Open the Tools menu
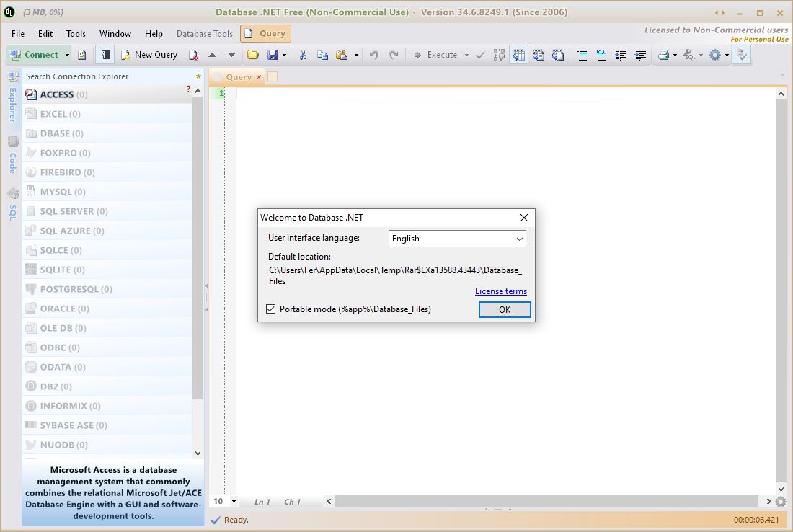The width and height of the screenshot is (793, 532). coord(76,33)
